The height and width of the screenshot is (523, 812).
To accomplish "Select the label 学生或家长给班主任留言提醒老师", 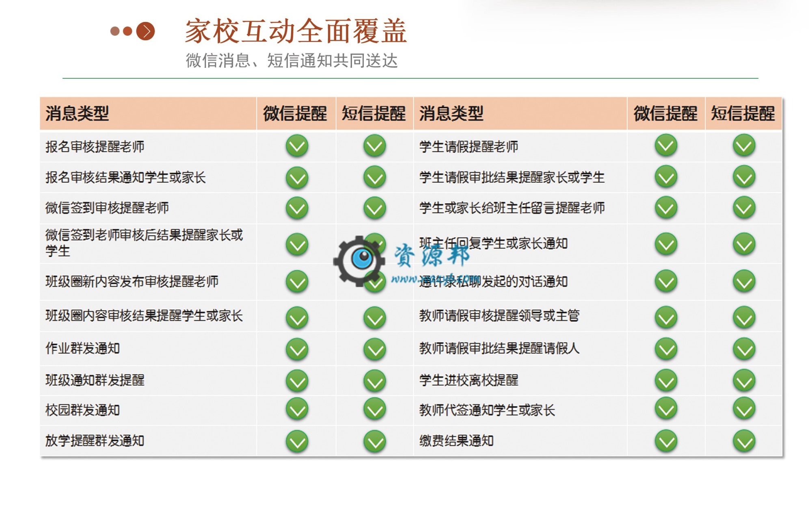I will click(512, 208).
